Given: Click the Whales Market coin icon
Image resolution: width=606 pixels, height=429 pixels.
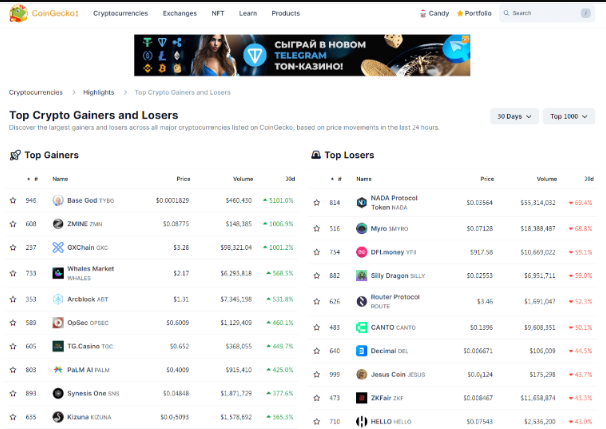Looking at the screenshot, I should pyautogui.click(x=58, y=273).
